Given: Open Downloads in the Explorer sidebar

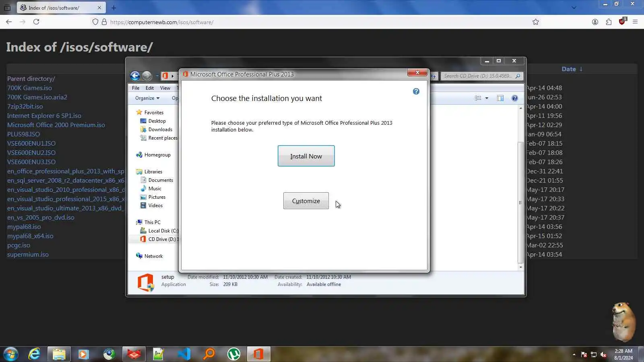Looking at the screenshot, I should point(160,130).
